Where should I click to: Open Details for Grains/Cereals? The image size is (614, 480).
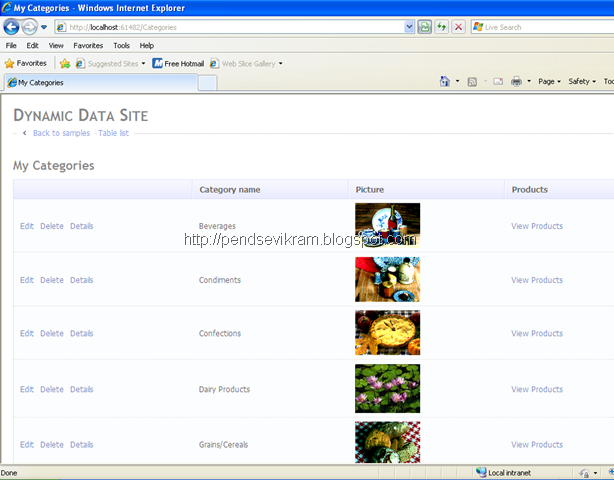81,444
